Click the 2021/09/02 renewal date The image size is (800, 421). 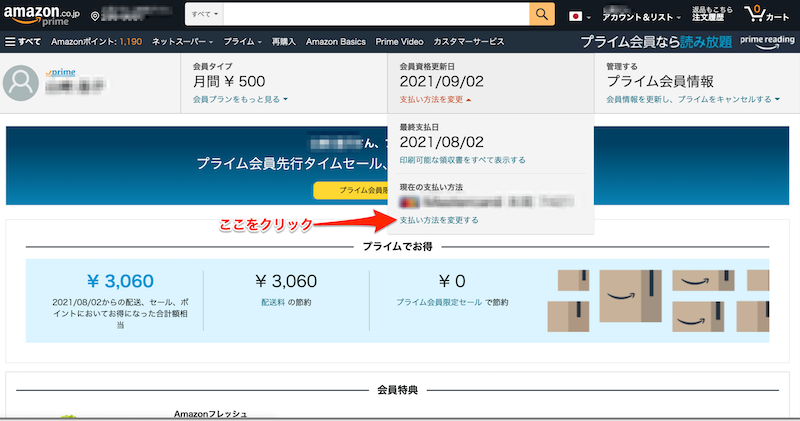tap(441, 82)
